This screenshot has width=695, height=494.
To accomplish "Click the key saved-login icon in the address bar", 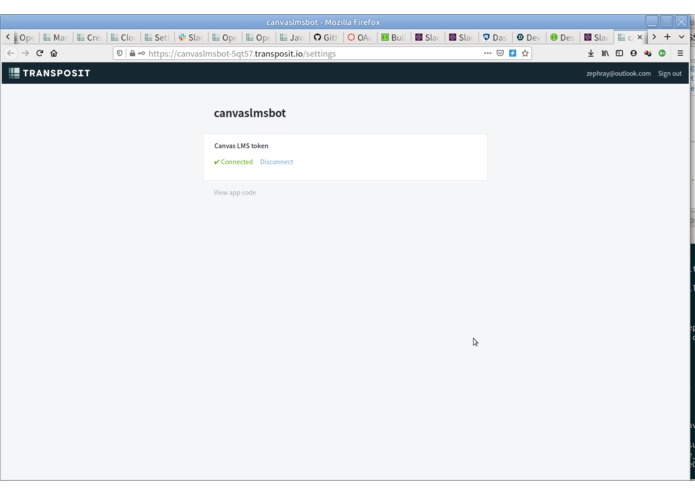I will [141, 53].
